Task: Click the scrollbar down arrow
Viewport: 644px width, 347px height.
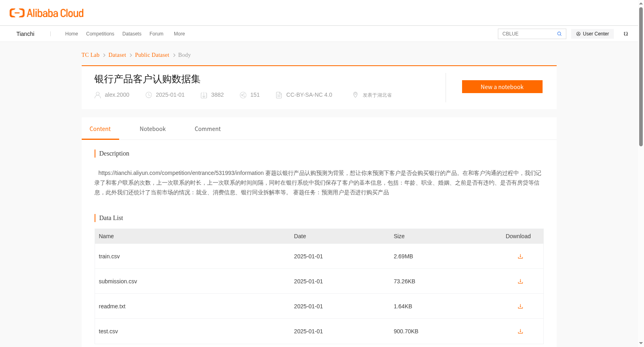Action: (x=641, y=343)
